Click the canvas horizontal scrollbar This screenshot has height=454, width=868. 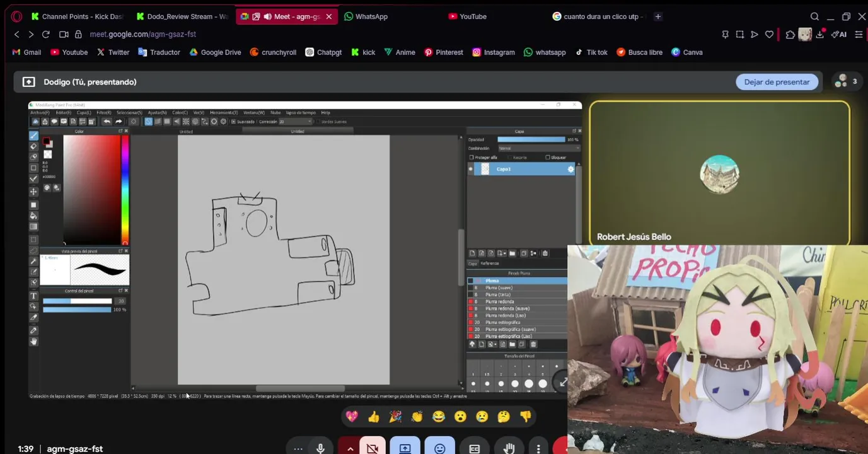click(x=300, y=388)
